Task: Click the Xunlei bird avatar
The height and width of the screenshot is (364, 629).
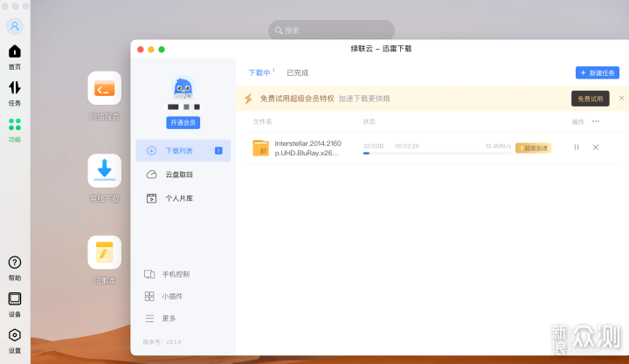Action: (183, 87)
